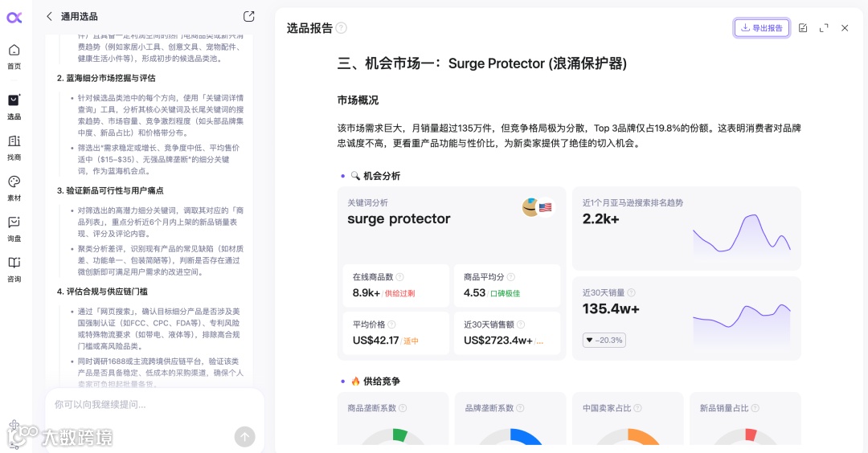Click the 导出报告 export button
This screenshot has width=868, height=453.
point(762,27)
